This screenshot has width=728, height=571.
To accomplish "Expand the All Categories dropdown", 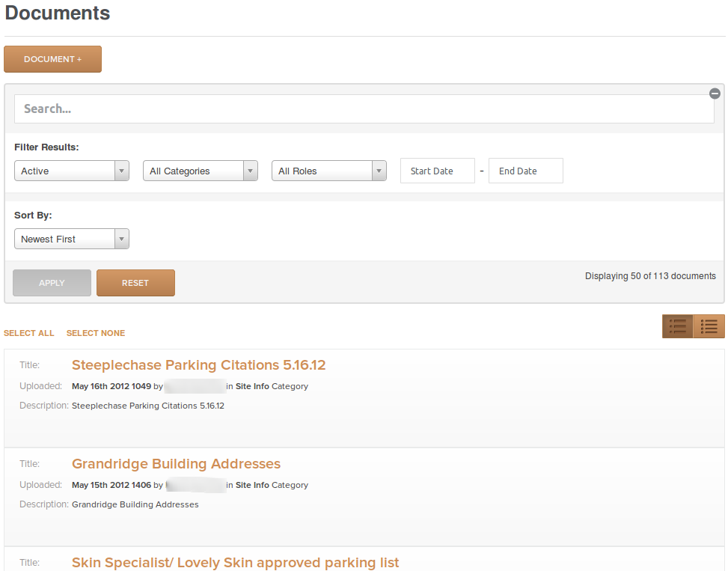I will point(200,171).
